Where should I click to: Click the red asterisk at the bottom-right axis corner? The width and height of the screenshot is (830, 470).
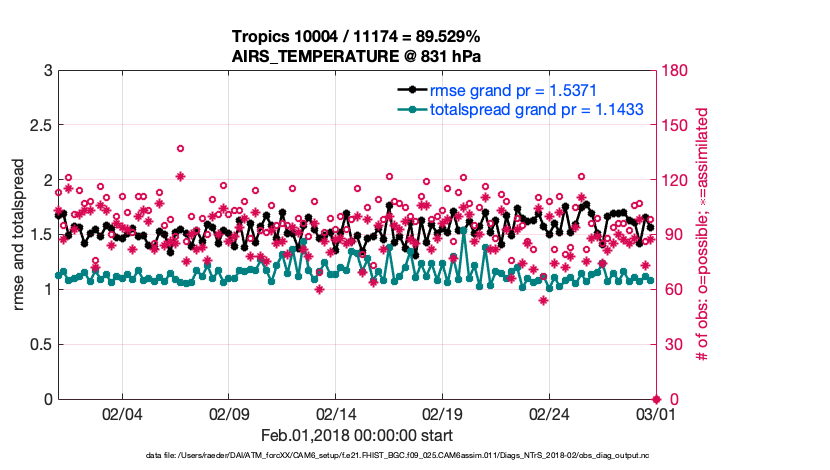click(x=655, y=399)
